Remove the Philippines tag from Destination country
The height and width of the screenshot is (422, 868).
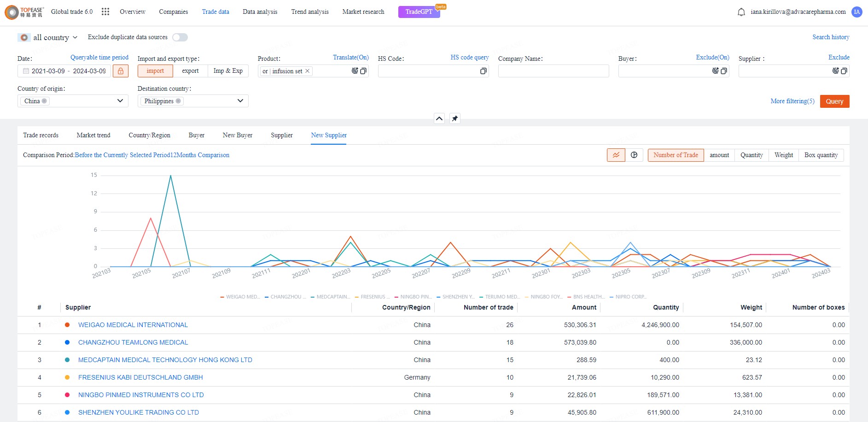click(178, 101)
